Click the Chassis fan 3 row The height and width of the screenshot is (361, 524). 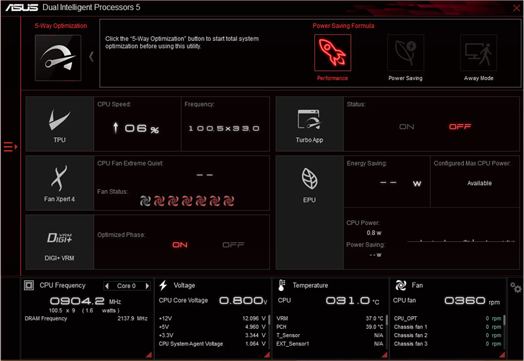(x=447, y=344)
